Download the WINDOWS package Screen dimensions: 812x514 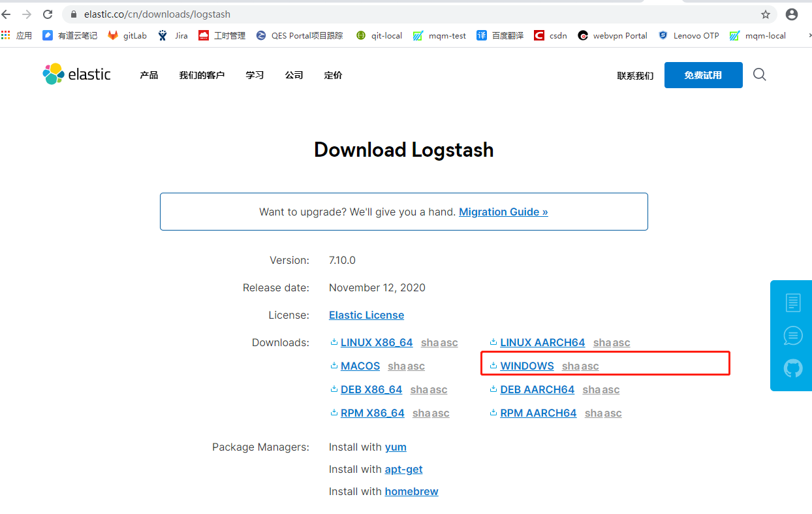point(526,366)
